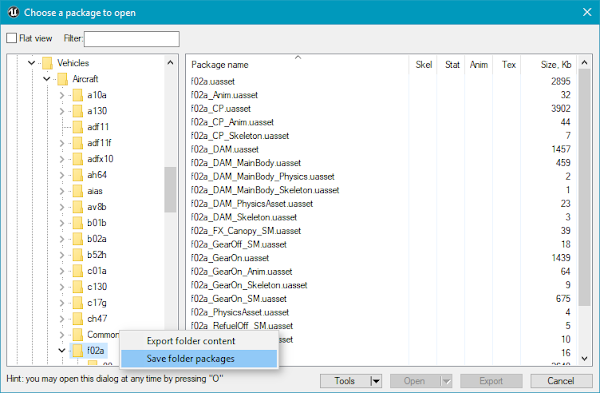Click the a10a folder icon
Screen dimensions: 600x393
pos(78,95)
